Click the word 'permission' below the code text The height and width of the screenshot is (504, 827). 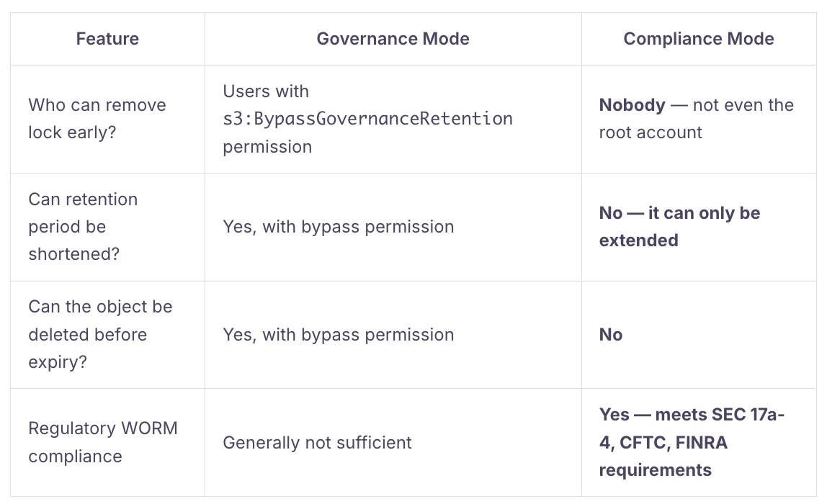267,147
